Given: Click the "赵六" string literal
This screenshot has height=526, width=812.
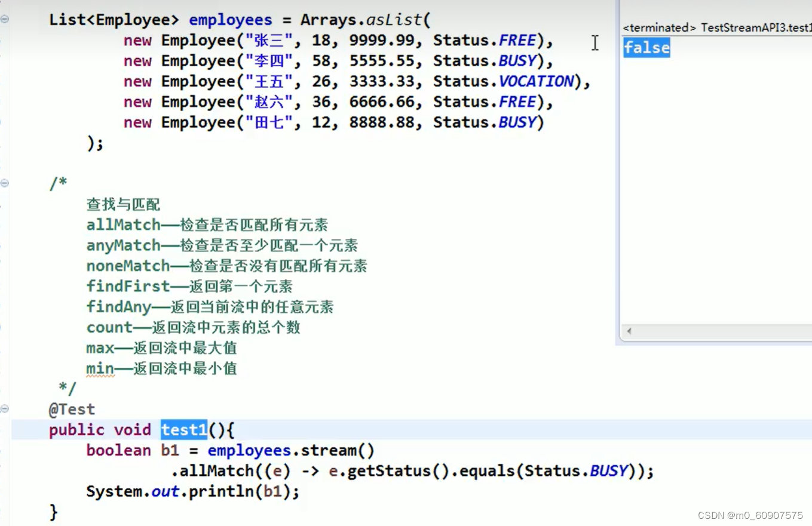Looking at the screenshot, I should tap(269, 102).
